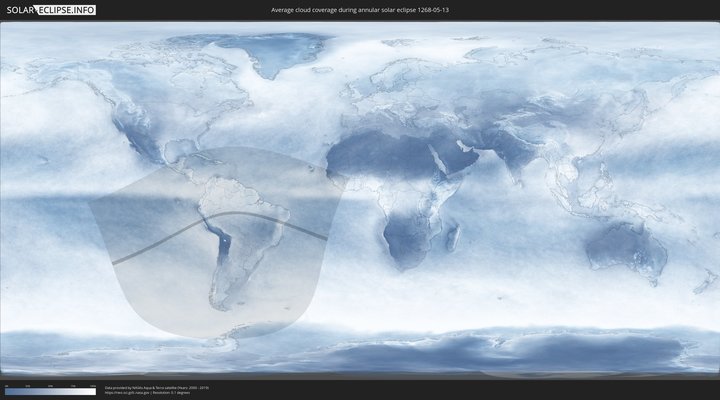This screenshot has height=400, width=720.
Task: Click the eclipse path's eastern end in the Atlantic
Action: click(x=323, y=237)
